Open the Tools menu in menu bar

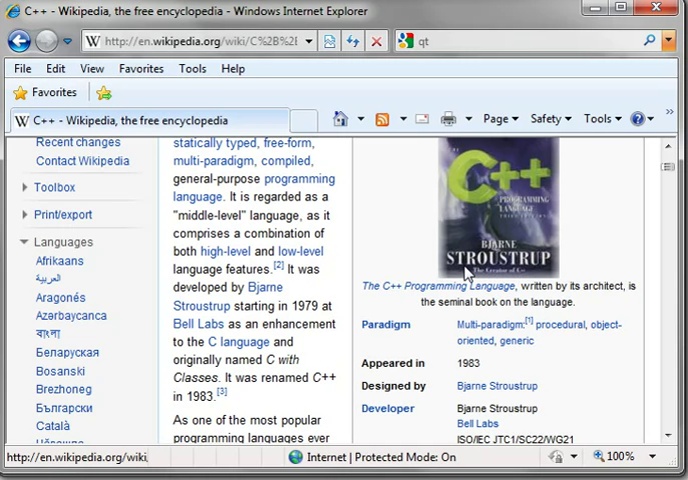pos(192,69)
